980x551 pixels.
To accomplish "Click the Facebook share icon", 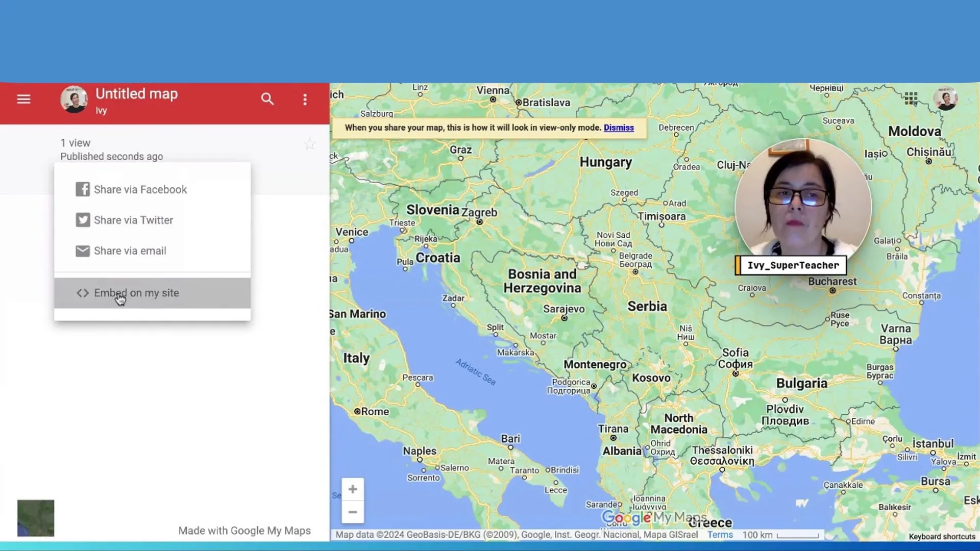I will tap(83, 189).
